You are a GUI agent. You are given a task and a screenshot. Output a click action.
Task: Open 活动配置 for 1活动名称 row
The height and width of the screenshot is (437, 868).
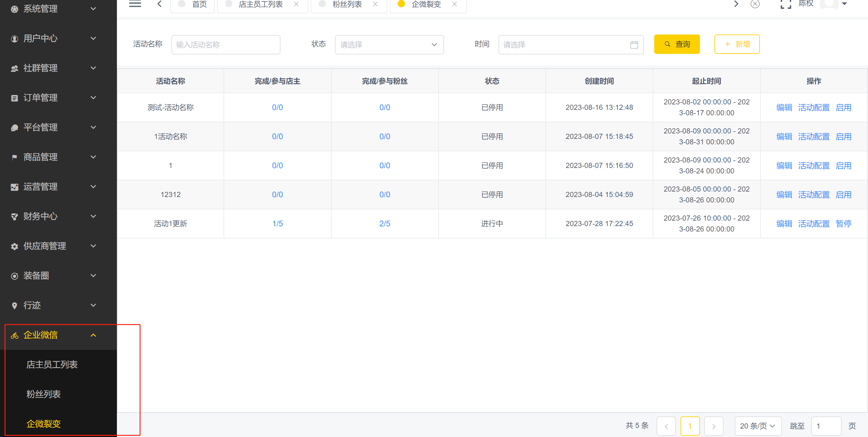coord(813,137)
